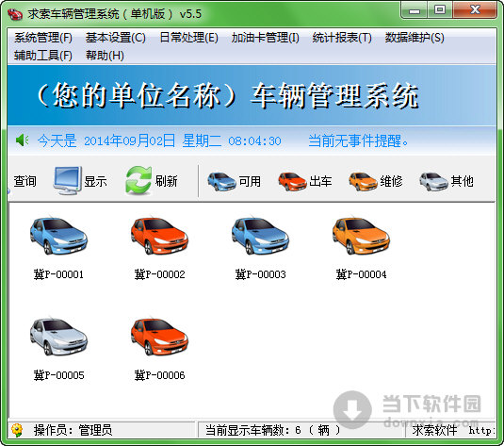Open the 帮助(H) menu
The image size is (504, 446).
tap(105, 56)
